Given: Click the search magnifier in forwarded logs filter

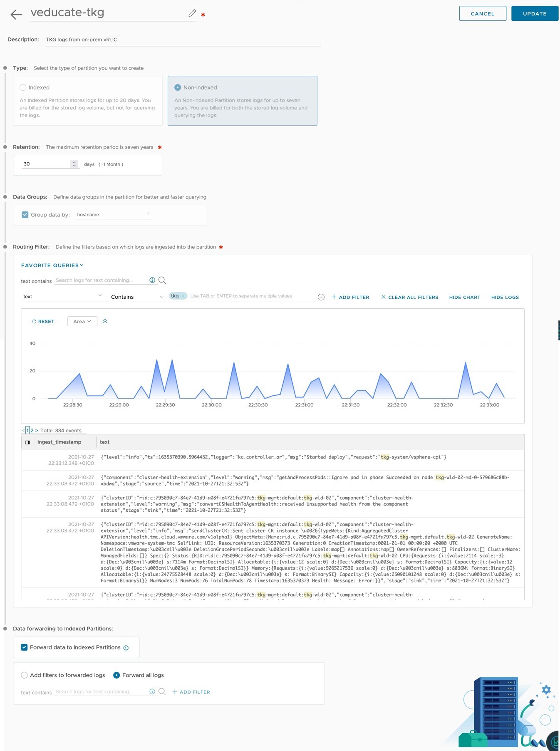Looking at the screenshot, I should (x=162, y=692).
